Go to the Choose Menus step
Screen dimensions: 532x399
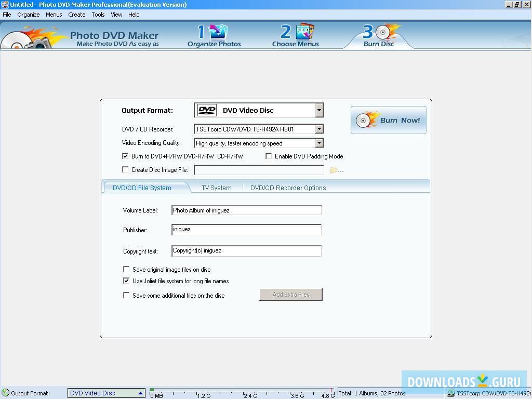[296, 36]
